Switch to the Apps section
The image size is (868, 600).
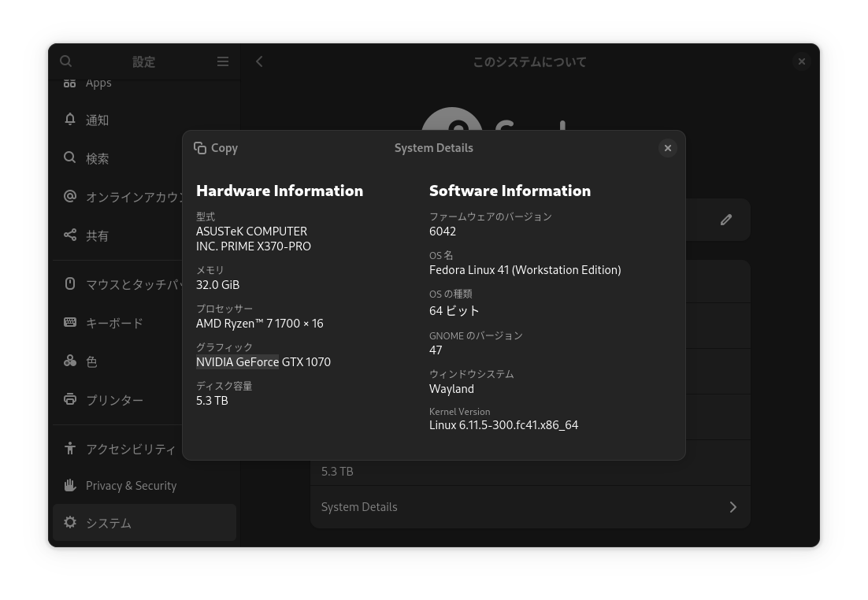coord(98,82)
